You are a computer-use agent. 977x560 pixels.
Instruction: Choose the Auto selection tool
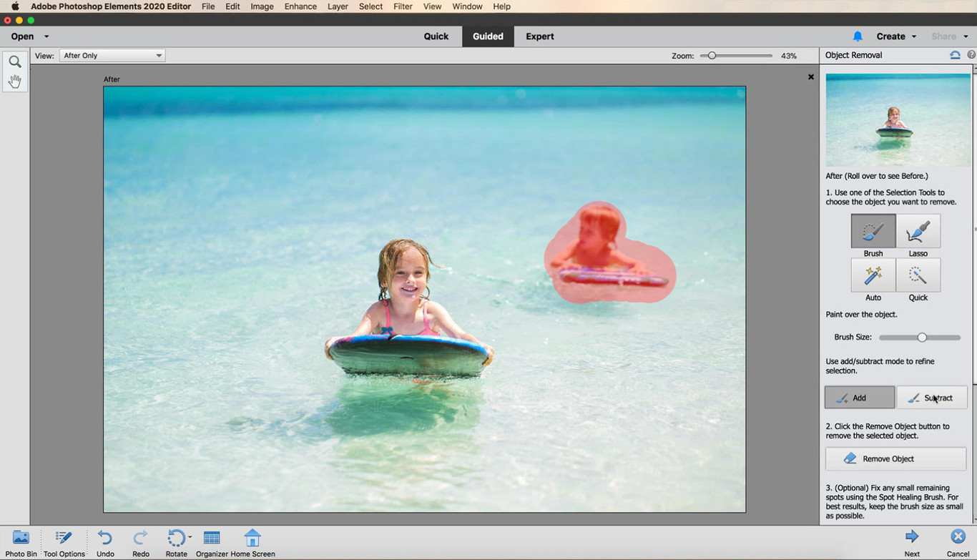[x=873, y=275]
